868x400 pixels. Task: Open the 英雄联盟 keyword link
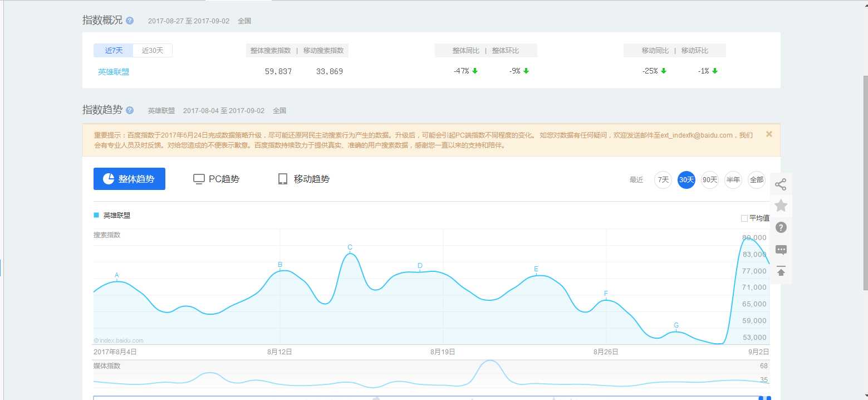(114, 72)
